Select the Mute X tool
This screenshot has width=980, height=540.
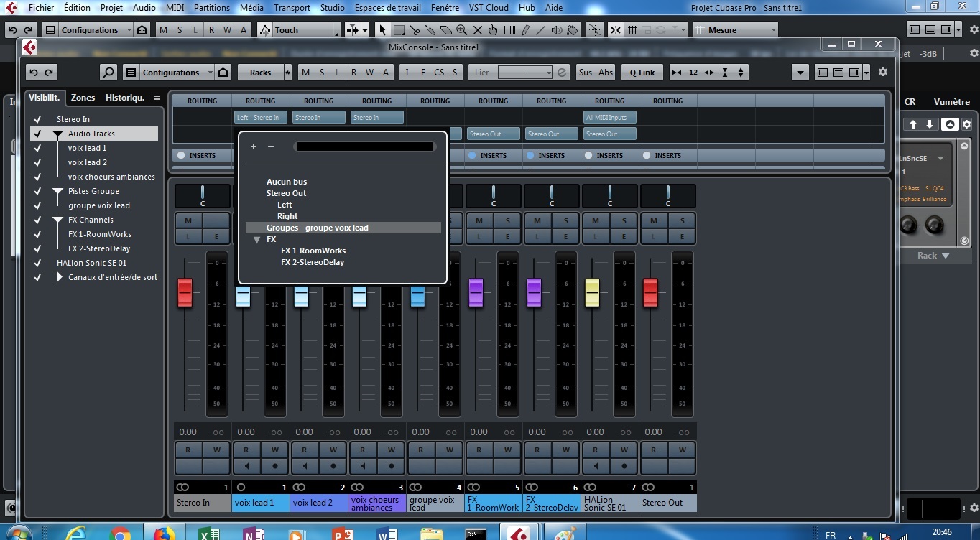click(x=478, y=30)
